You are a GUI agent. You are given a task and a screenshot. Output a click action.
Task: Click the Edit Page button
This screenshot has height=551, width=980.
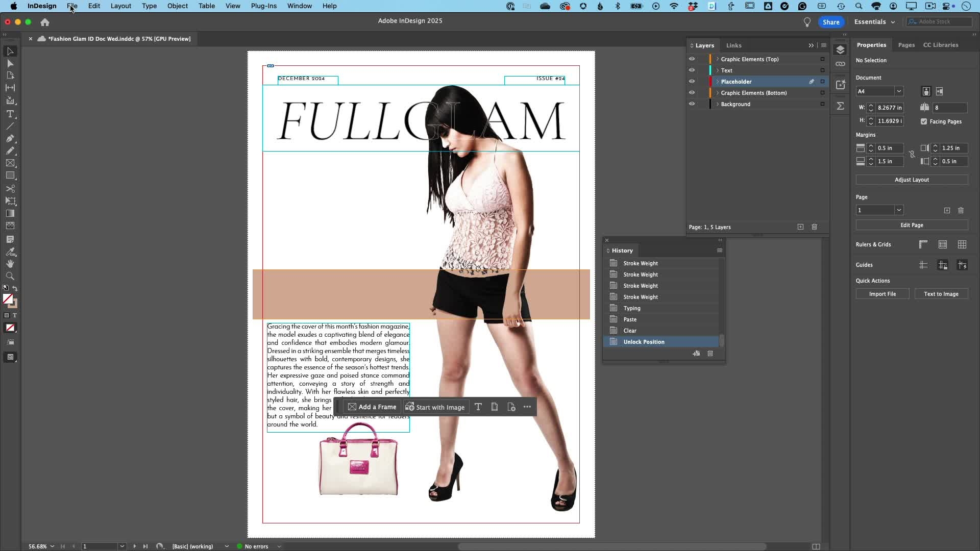[912, 225]
